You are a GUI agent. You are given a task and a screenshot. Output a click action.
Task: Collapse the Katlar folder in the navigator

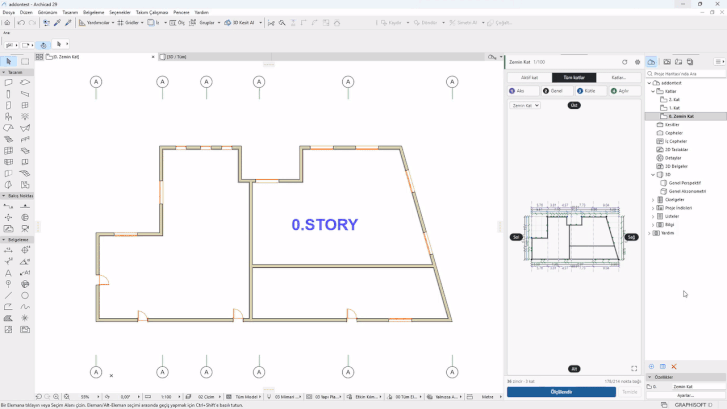(653, 91)
